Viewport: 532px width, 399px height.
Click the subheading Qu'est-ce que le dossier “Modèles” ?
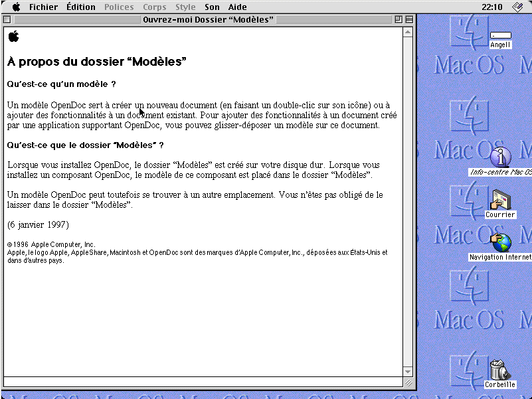coord(85,145)
